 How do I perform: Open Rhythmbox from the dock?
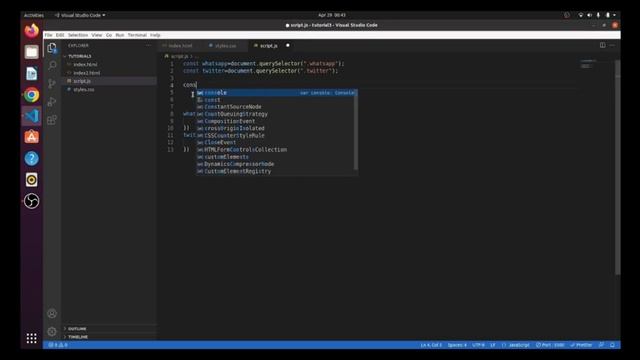tap(31, 180)
